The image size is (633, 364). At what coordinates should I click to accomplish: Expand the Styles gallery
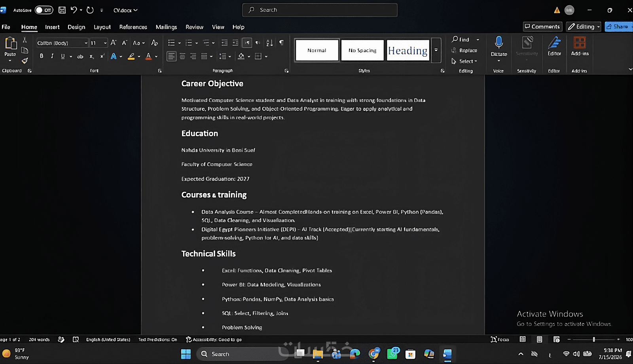pyautogui.click(x=436, y=50)
